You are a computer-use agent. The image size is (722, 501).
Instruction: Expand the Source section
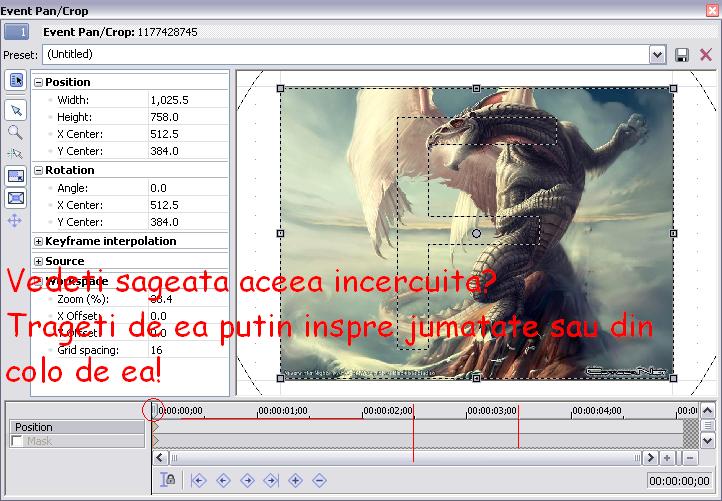coord(39,262)
